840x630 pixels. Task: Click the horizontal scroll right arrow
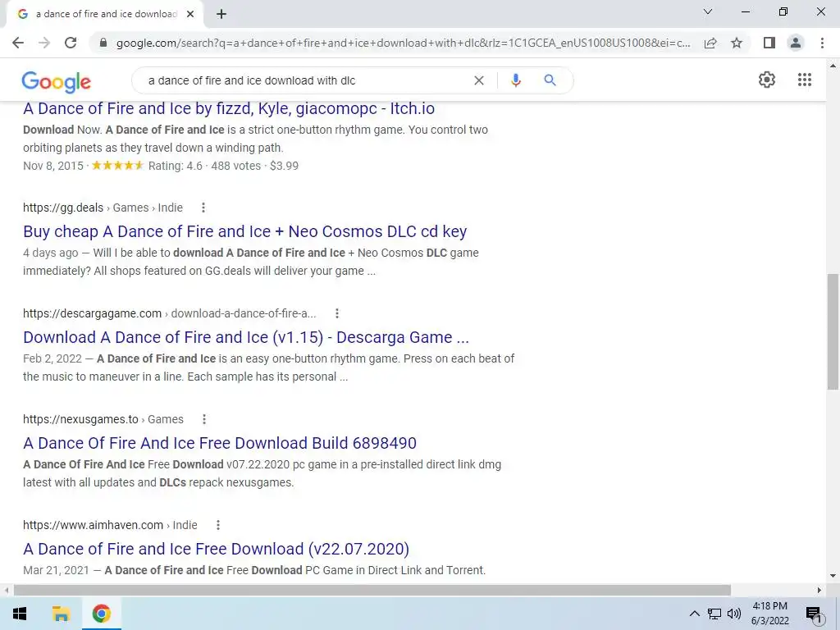coord(819,591)
